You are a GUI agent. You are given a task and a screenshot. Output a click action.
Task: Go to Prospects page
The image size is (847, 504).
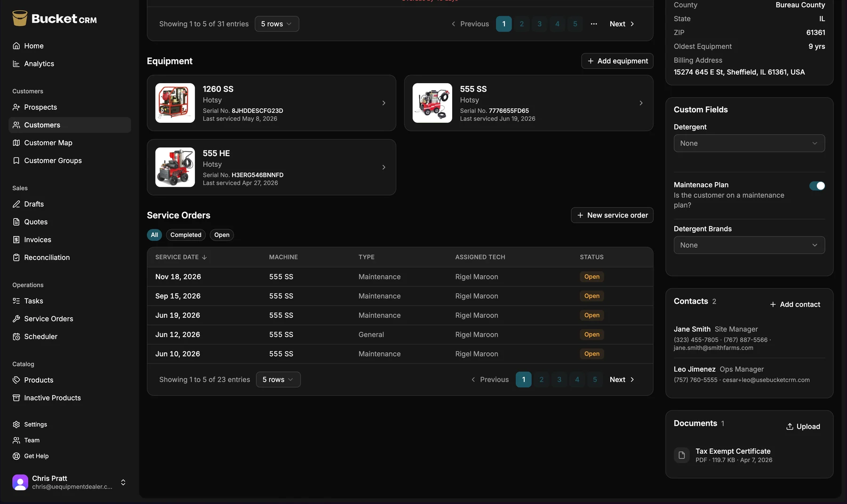(x=70, y=107)
